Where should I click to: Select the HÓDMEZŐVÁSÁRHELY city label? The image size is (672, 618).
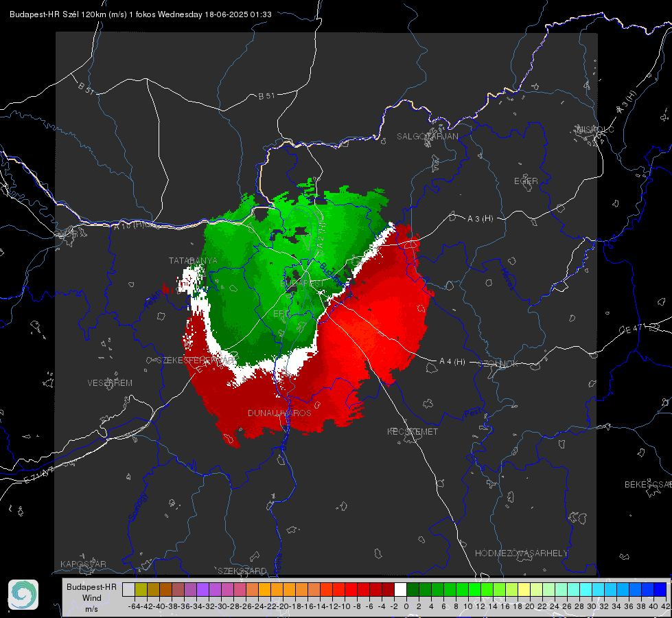(521, 553)
